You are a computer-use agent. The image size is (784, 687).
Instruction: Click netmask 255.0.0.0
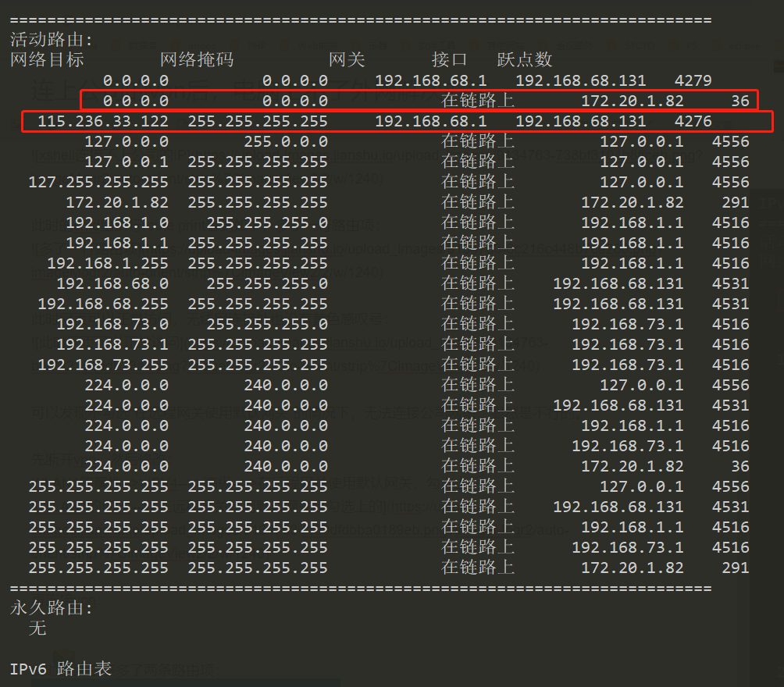point(286,141)
